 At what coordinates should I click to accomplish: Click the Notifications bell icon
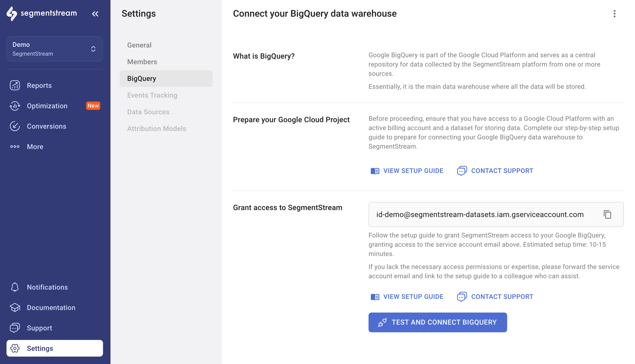click(x=15, y=287)
